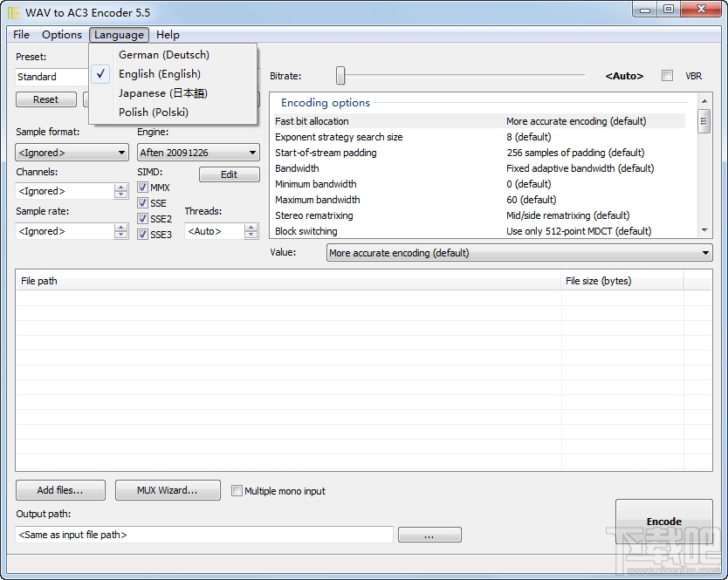Select the Fast bit allocation option row
This screenshot has height=580, width=728.
393,121
